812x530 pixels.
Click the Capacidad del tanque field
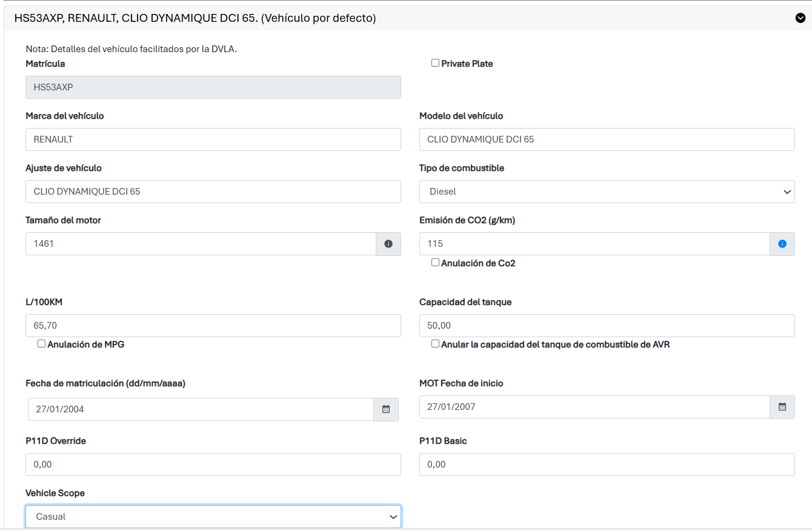[607, 326]
